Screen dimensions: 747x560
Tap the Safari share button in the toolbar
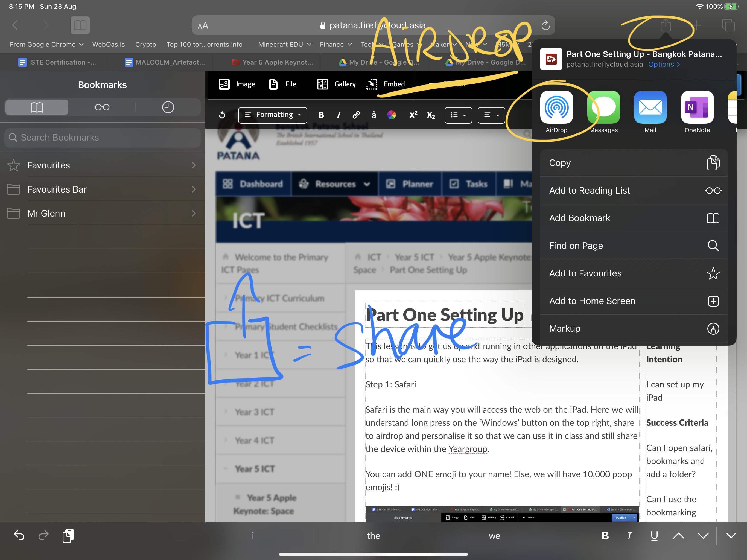(666, 25)
